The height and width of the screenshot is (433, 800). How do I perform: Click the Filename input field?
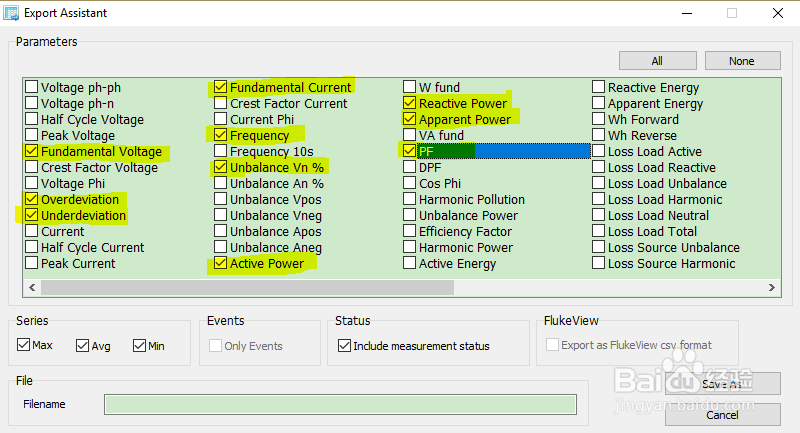tap(340, 404)
